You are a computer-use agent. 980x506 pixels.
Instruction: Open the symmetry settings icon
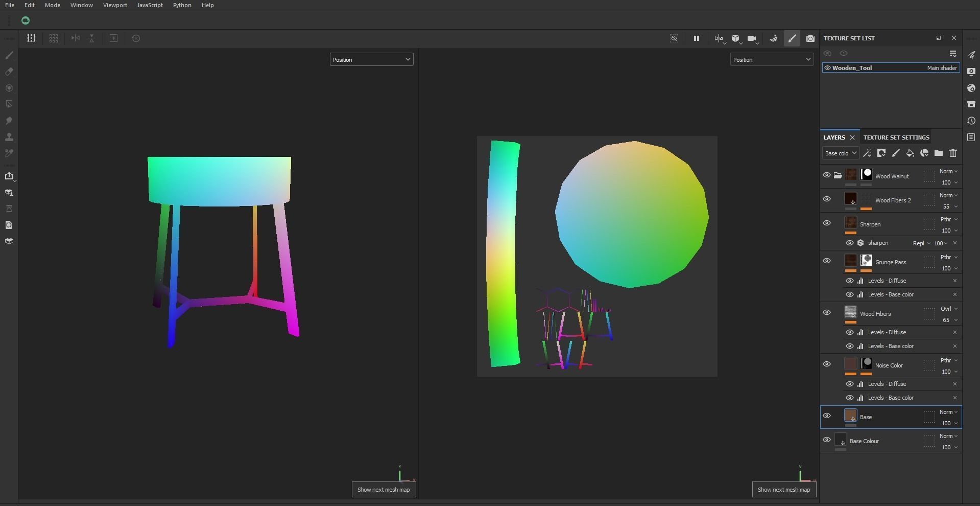pyautogui.click(x=719, y=38)
